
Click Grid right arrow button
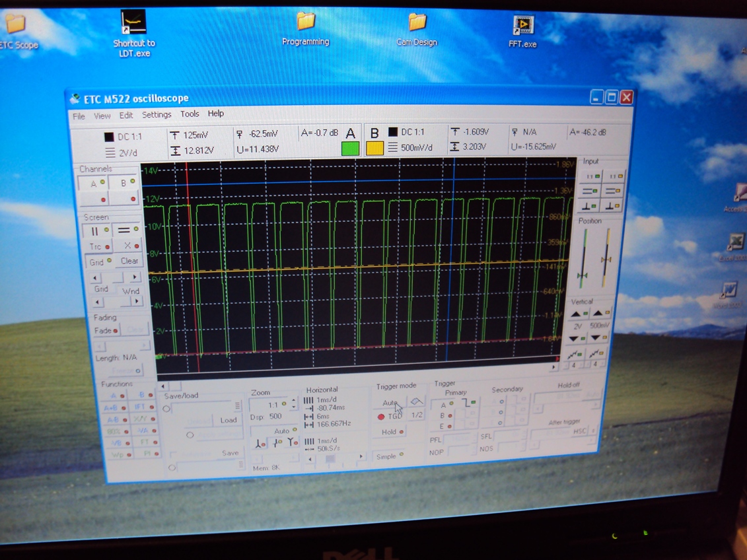(x=135, y=278)
